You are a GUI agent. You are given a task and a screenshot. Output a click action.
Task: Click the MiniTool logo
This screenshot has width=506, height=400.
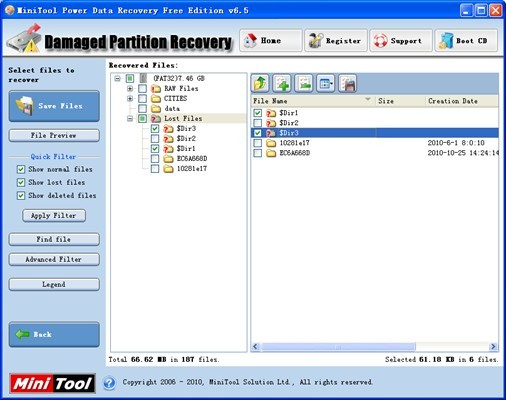(53, 383)
